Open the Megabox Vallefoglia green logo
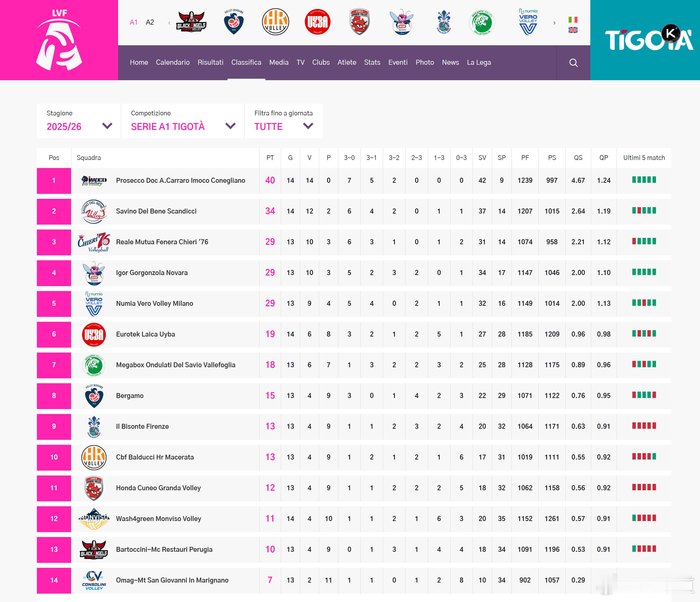The width and height of the screenshot is (700, 602). [x=482, y=23]
